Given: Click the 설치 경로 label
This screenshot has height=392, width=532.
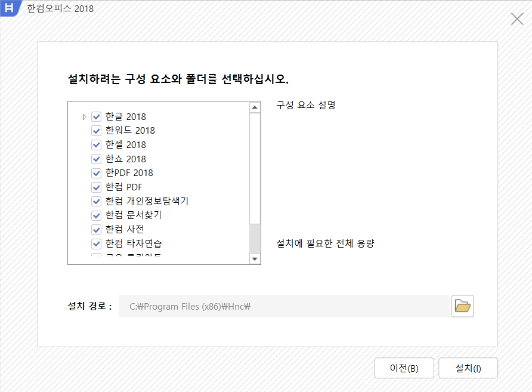Looking at the screenshot, I should point(90,306).
